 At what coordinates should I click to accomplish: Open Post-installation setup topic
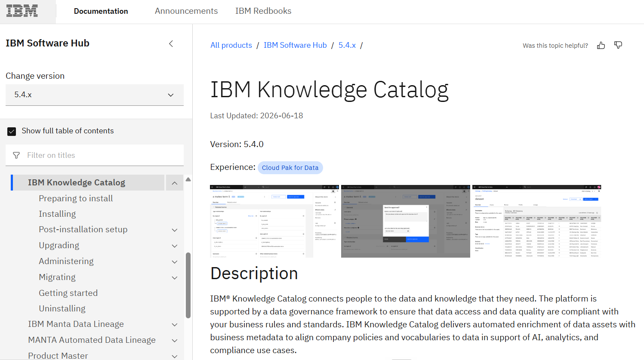pyautogui.click(x=83, y=229)
